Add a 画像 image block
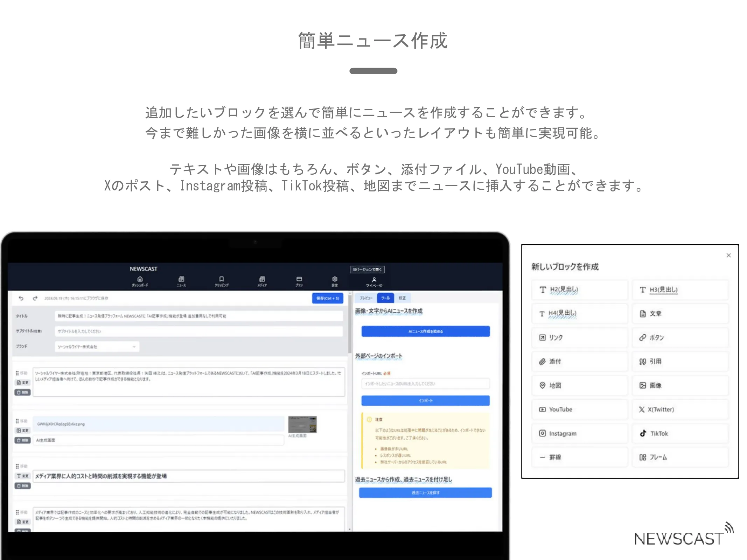This screenshot has width=747, height=560. pos(680,385)
